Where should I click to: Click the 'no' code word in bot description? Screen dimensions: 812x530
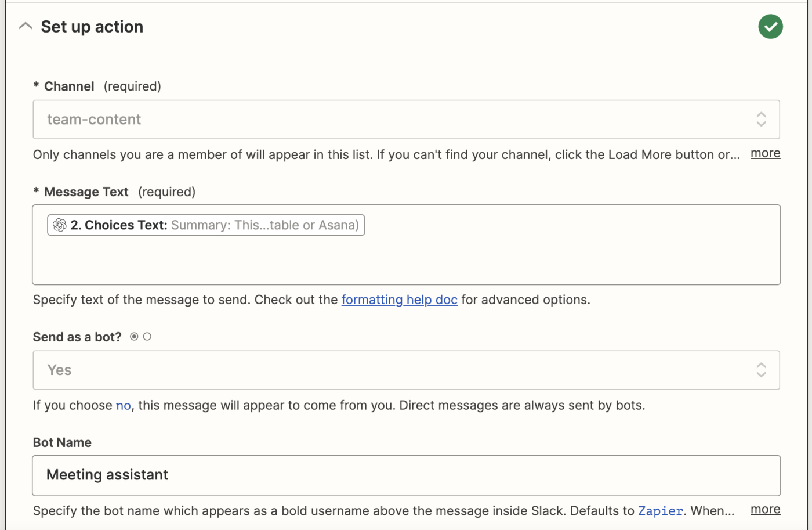point(124,406)
